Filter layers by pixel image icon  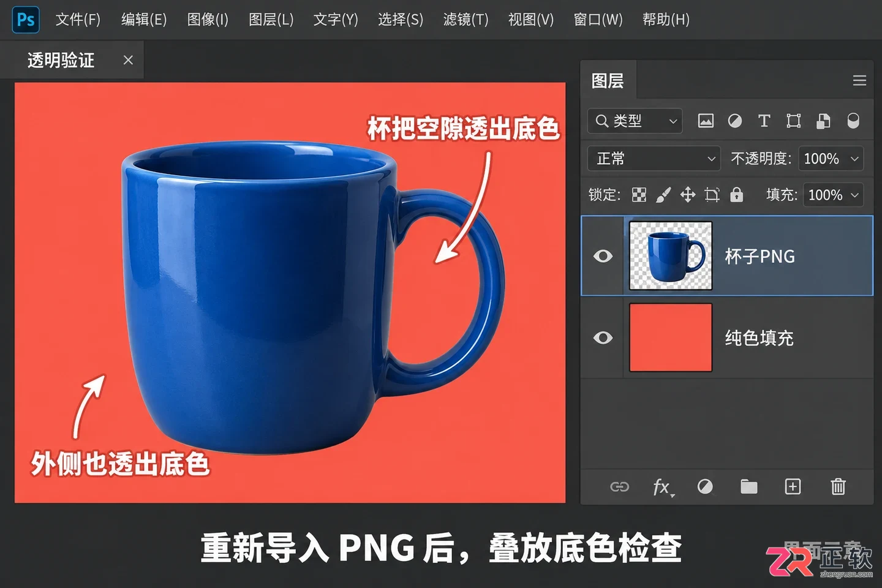coord(706,121)
